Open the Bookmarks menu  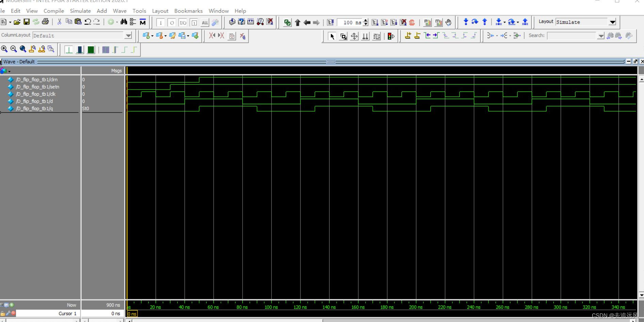tap(189, 11)
